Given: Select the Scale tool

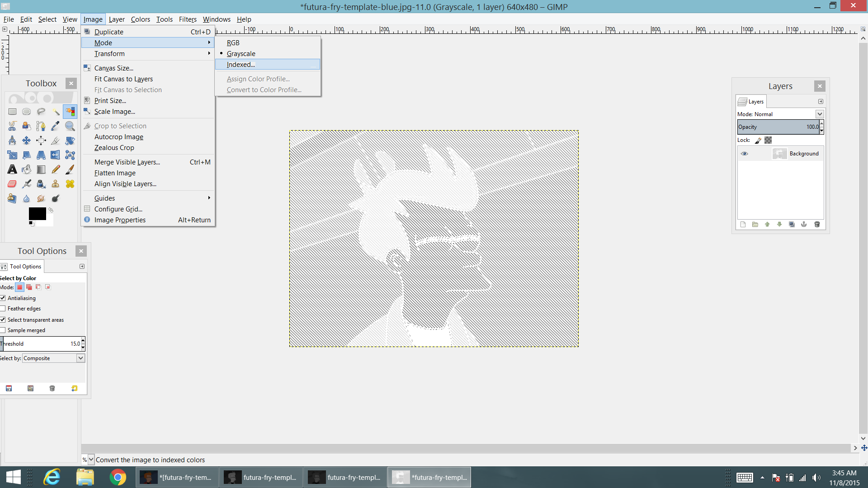Looking at the screenshot, I should pos(12,155).
